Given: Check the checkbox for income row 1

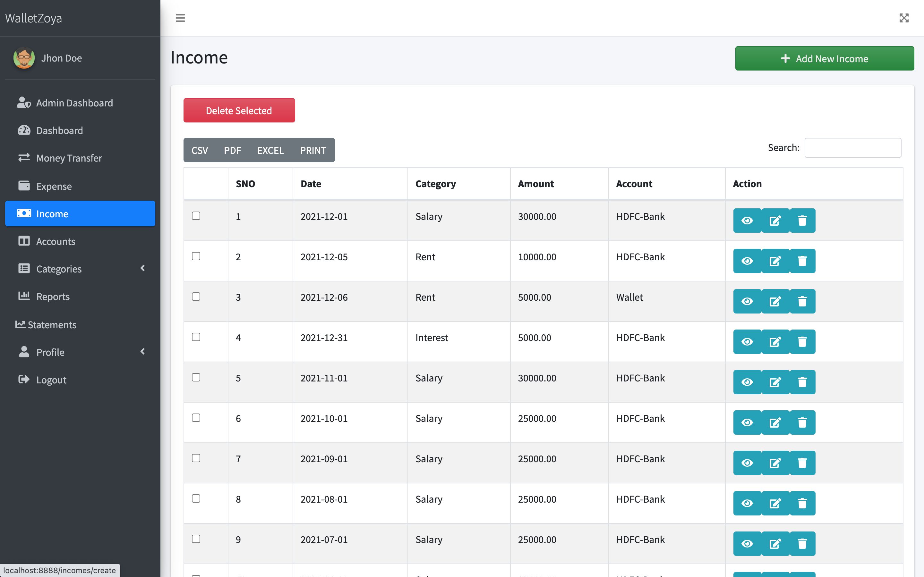Looking at the screenshot, I should (x=196, y=216).
